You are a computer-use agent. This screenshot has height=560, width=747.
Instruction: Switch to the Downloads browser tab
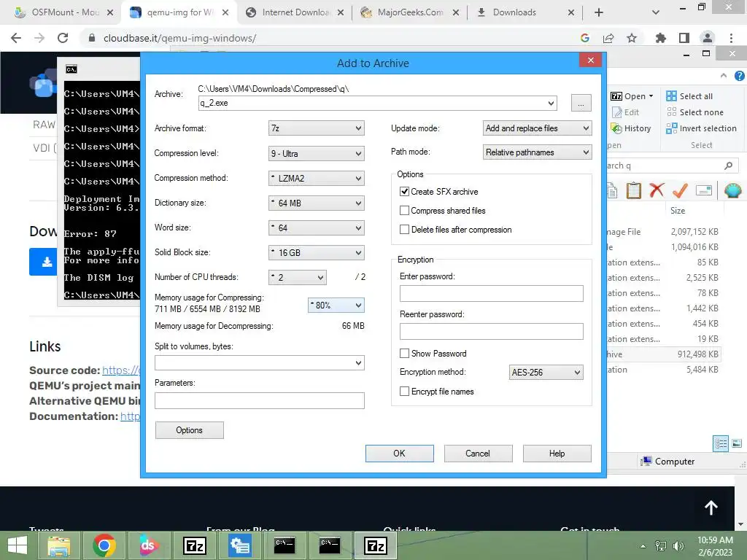click(x=524, y=12)
